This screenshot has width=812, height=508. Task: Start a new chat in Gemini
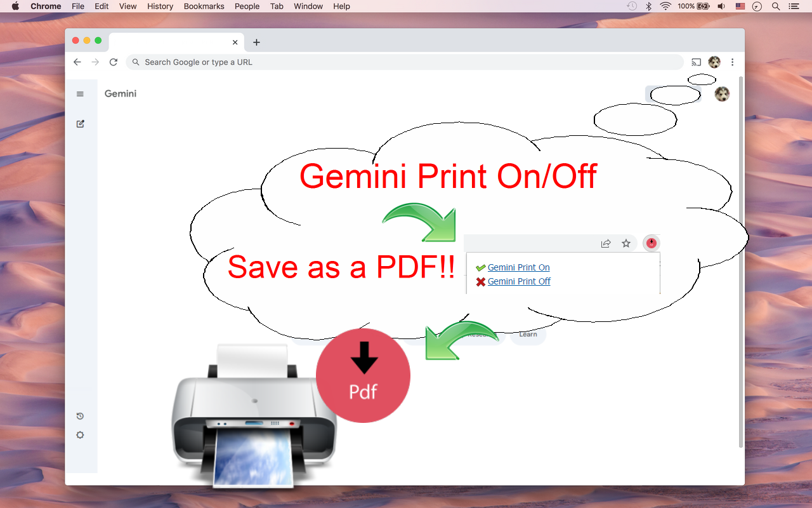(x=80, y=124)
